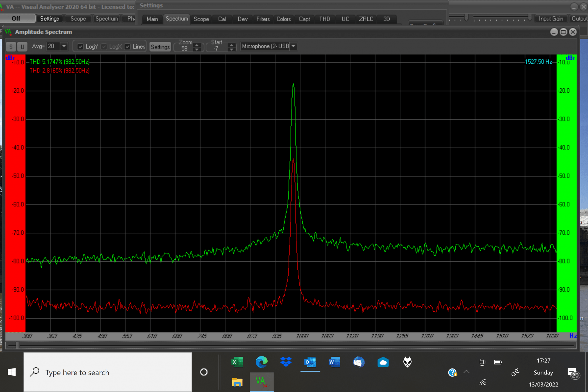Open the Windows Start menu

point(12,372)
